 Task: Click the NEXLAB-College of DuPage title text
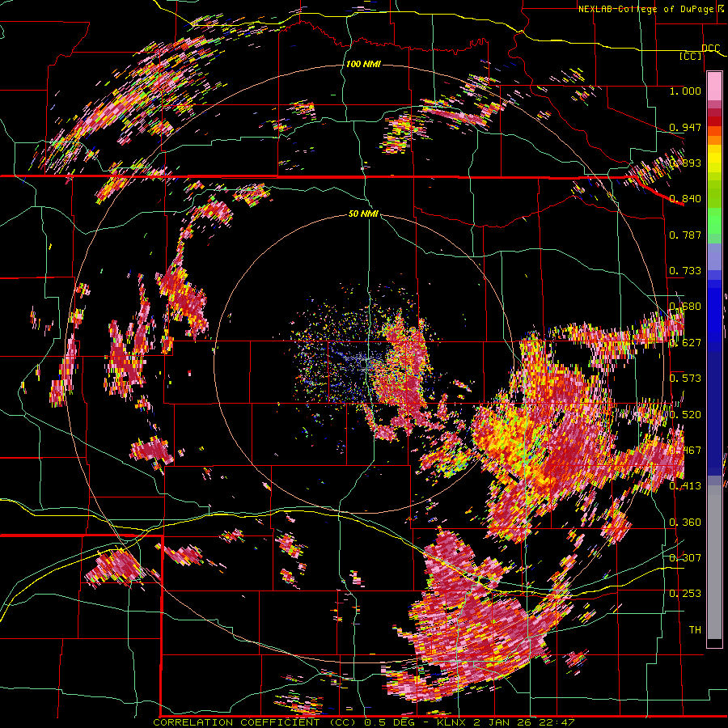[651, 9]
